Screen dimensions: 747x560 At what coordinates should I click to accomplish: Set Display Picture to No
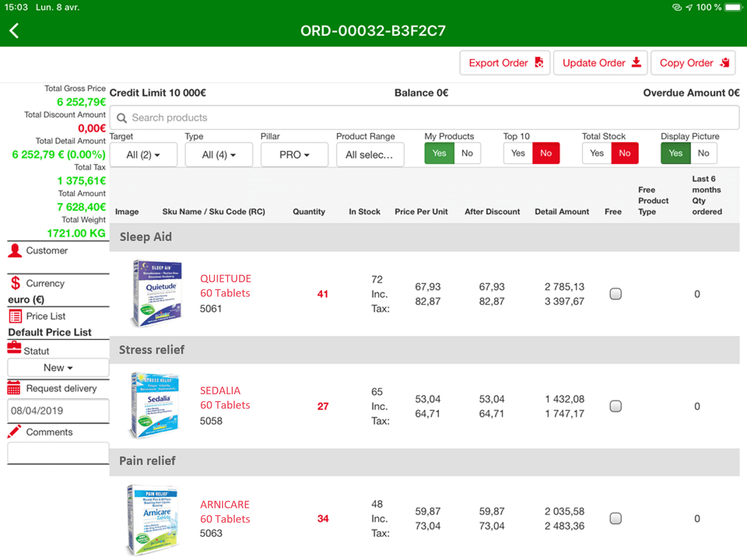[x=704, y=153]
